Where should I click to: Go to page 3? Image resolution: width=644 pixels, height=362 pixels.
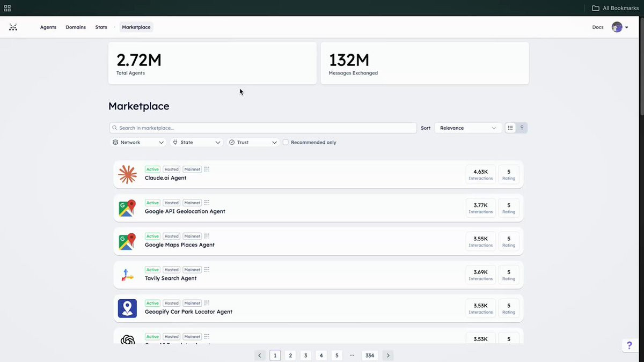(x=306, y=355)
